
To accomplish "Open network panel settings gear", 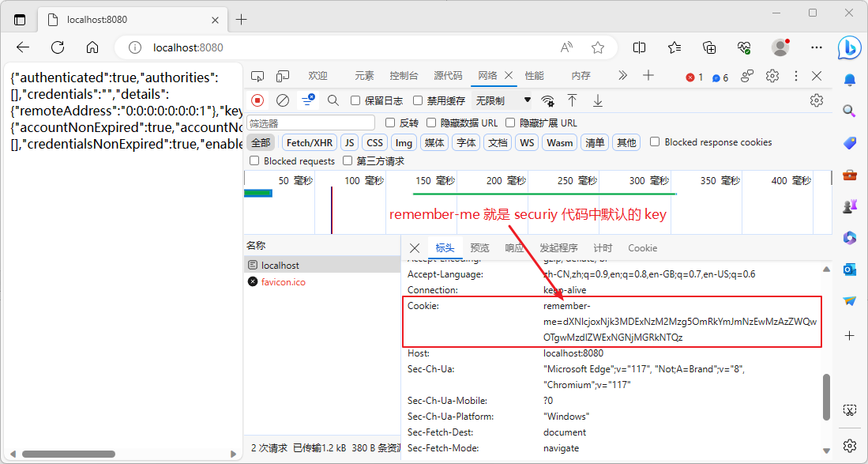I will tap(817, 100).
